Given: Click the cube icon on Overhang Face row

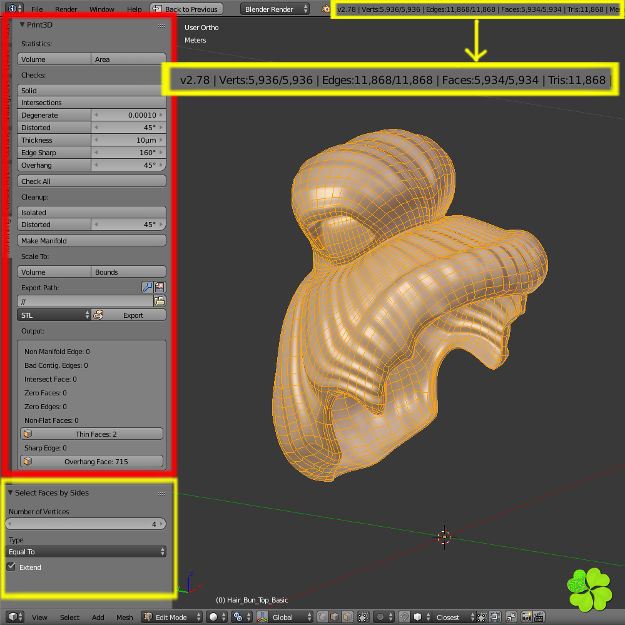Looking at the screenshot, I should [x=28, y=461].
